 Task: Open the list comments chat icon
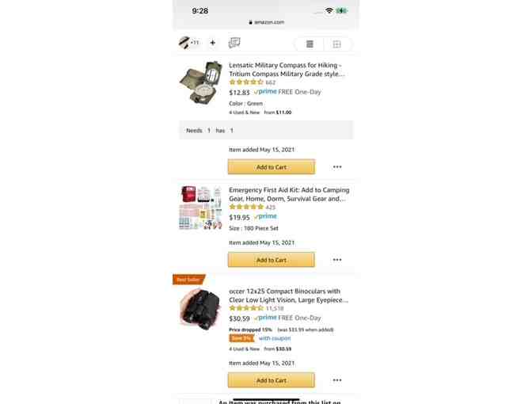[x=234, y=43]
